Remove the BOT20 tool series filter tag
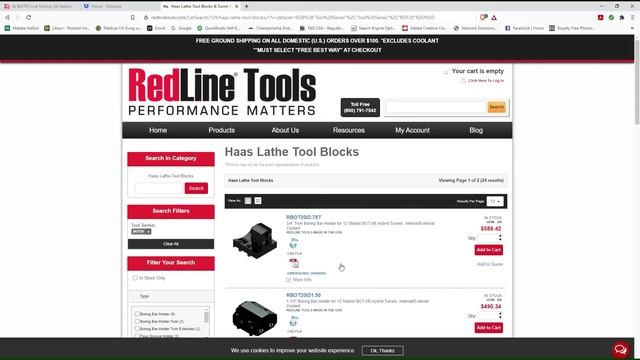This screenshot has height=360, width=640. tap(149, 231)
